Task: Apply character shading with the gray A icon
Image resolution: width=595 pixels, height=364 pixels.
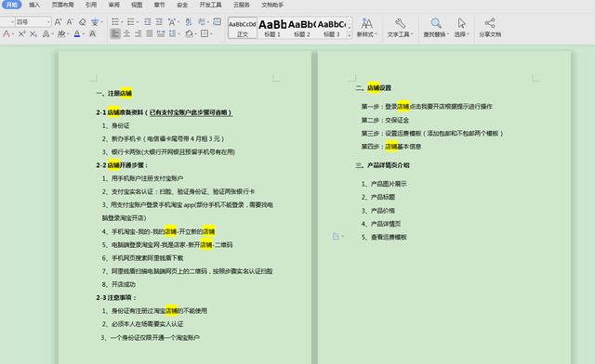Action: pyautogui.click(x=93, y=33)
